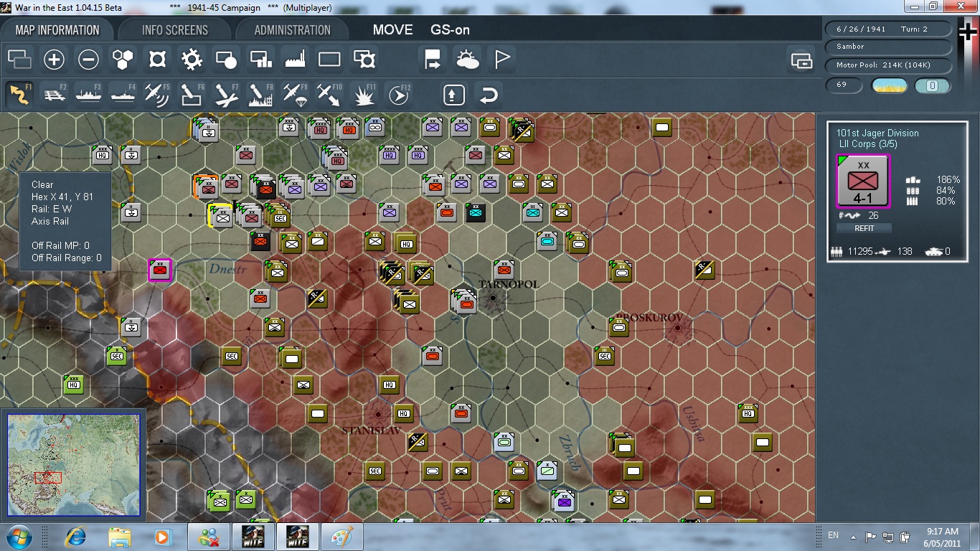Screen dimensions: 980x551
Task: Click the wheat field terrain indicator
Action: 889,85
